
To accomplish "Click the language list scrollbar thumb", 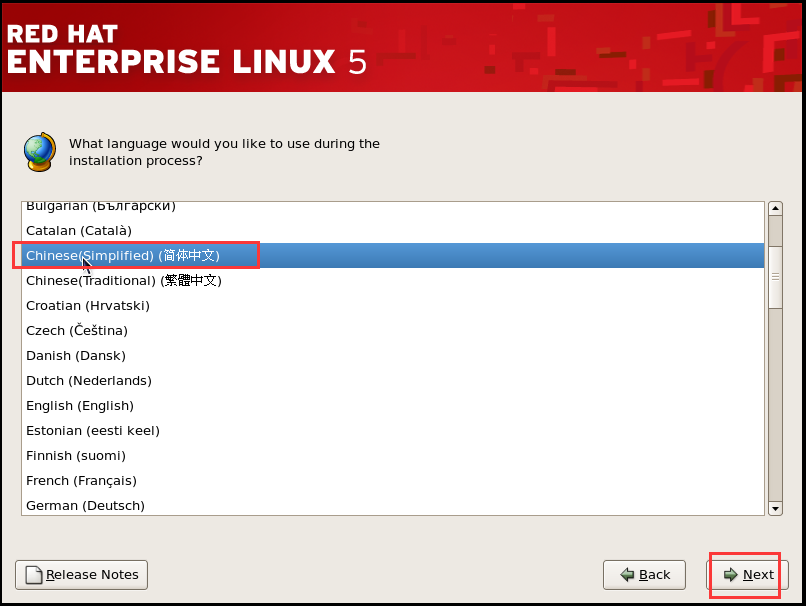I will click(x=775, y=277).
